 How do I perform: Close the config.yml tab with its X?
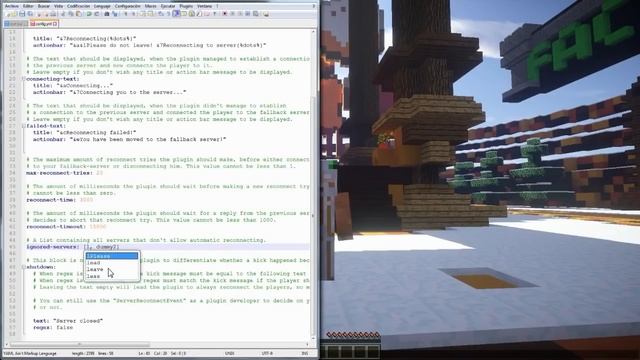55,24
